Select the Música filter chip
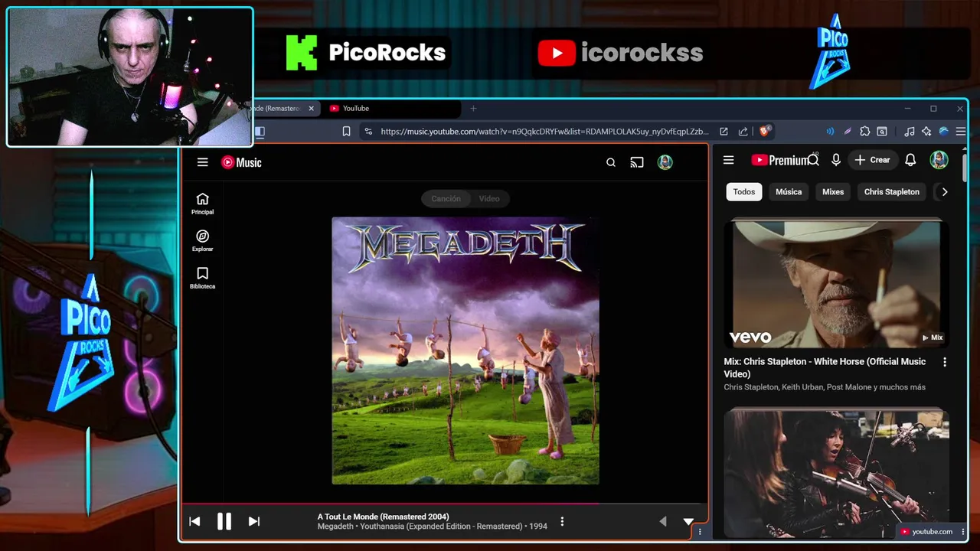Screen dimensions: 980x551 point(789,192)
